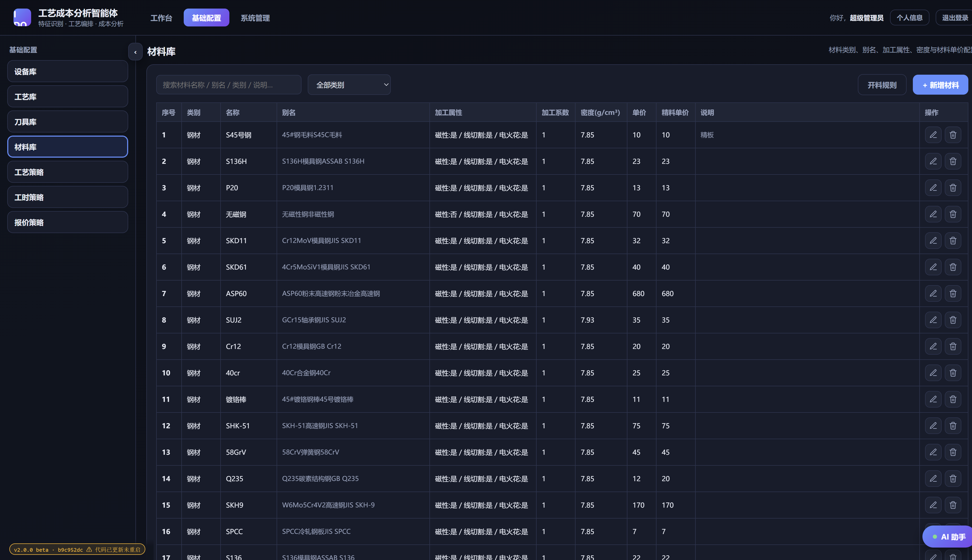Viewport: 972px width, 560px height.
Task: Delete the ASP60 material row
Action: coord(953,293)
